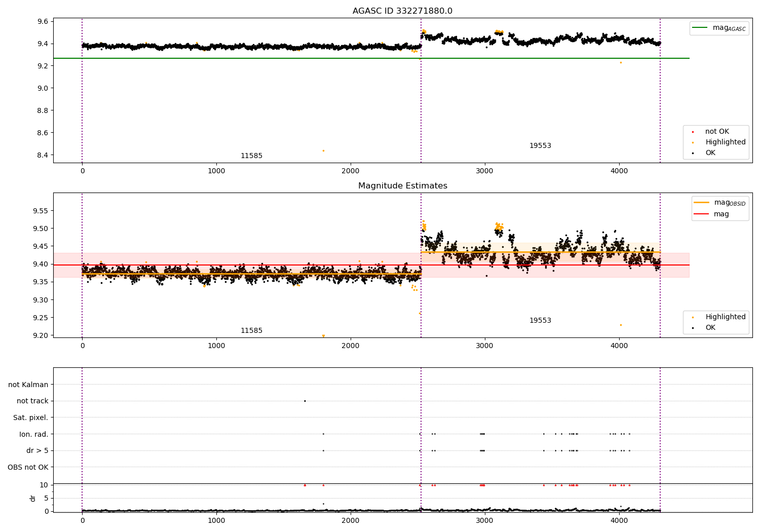Viewport: 760px width, 532px height.
Task: Click the 9.40 y-tick in middle plot
Action: pos(41,264)
